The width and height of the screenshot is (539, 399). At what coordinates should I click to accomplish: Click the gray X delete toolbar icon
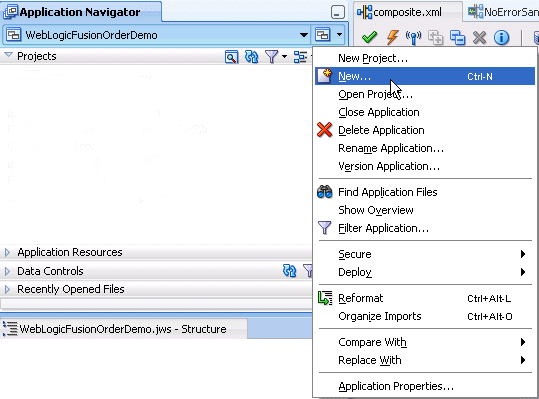point(480,37)
